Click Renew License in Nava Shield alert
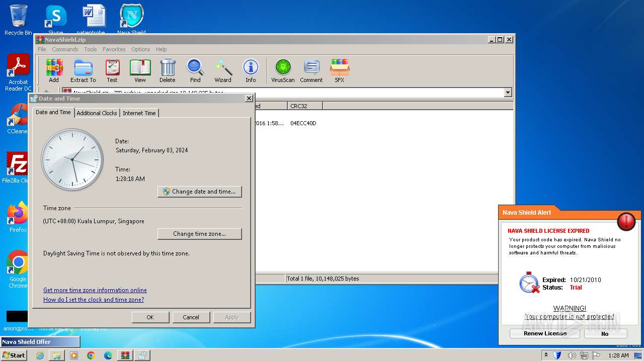The width and height of the screenshot is (644, 362). [x=545, y=333]
